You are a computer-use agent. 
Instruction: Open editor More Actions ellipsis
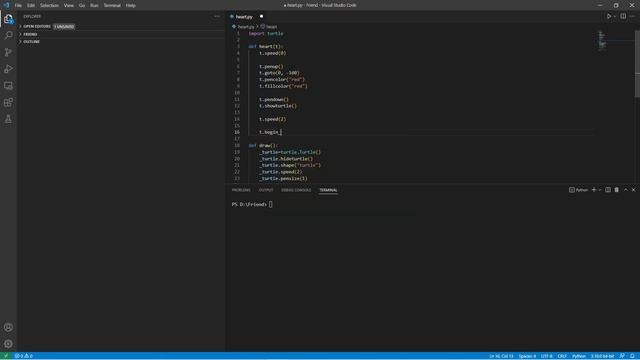[632, 16]
